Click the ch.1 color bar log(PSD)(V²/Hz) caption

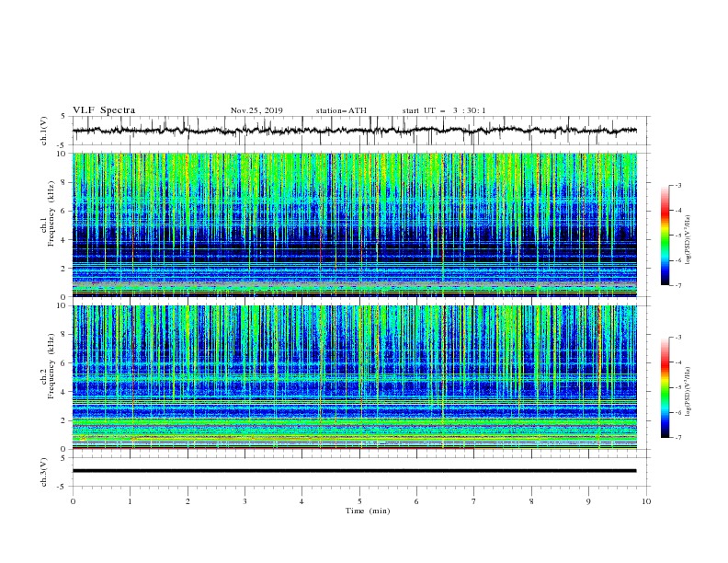click(688, 240)
